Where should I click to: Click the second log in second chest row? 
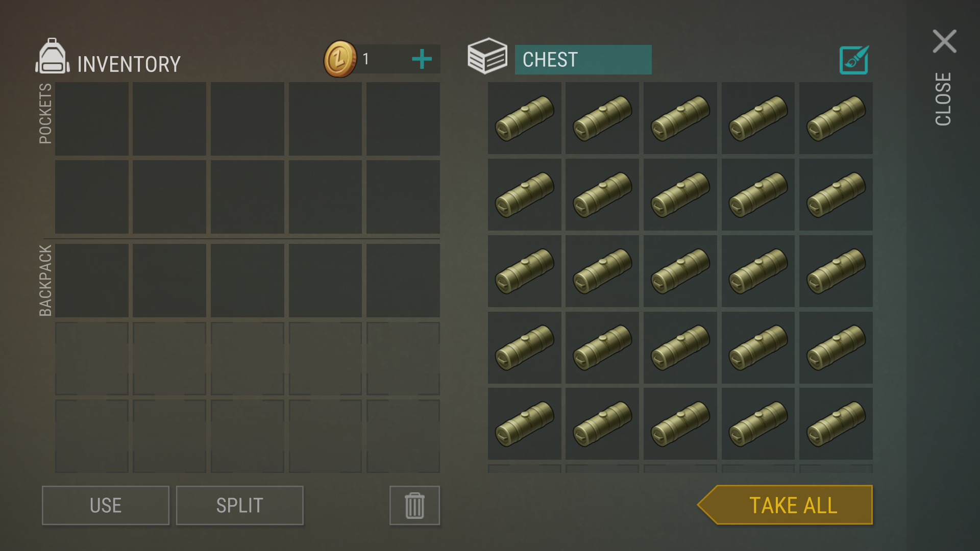[x=602, y=195]
